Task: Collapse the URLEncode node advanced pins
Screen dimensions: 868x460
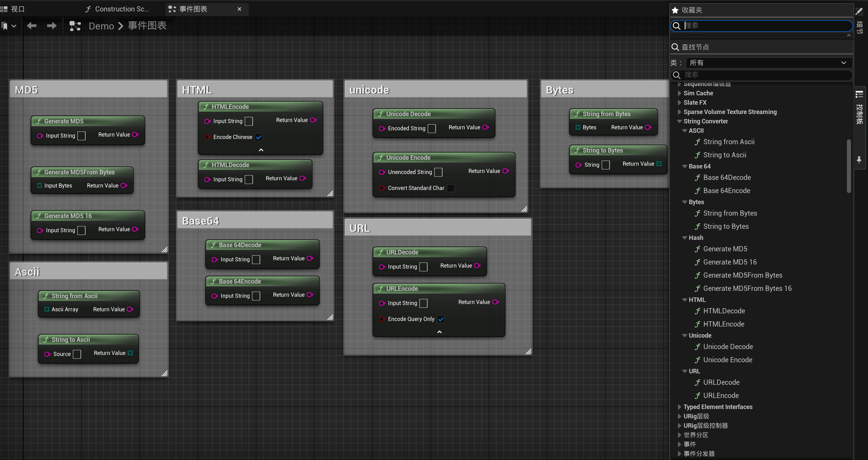Action: point(439,332)
